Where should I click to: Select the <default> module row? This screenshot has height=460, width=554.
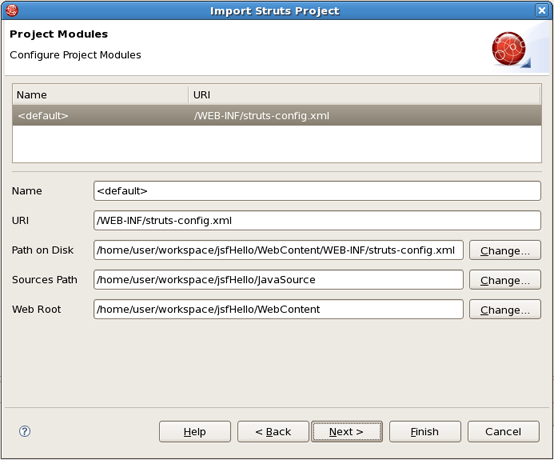click(277, 115)
